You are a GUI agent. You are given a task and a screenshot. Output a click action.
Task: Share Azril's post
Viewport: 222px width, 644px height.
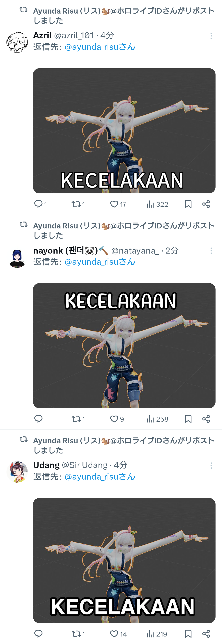pos(206,204)
